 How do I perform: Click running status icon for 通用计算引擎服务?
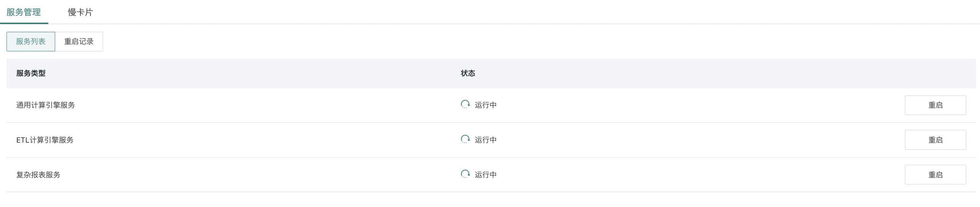465,104
